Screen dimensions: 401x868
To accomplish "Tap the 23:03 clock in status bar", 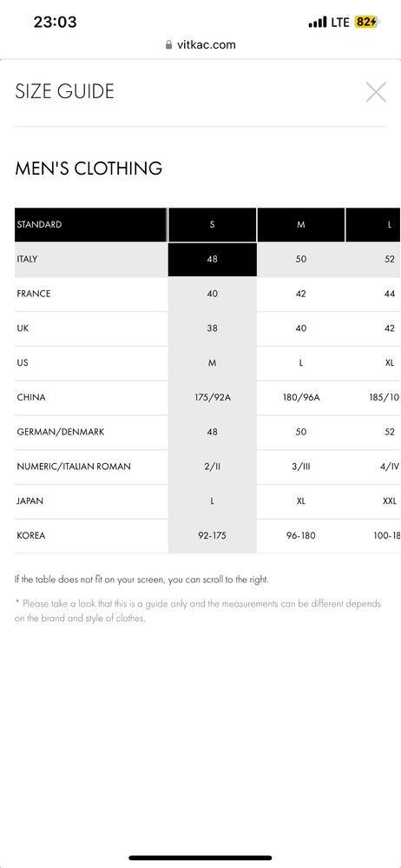I will tap(55, 22).
